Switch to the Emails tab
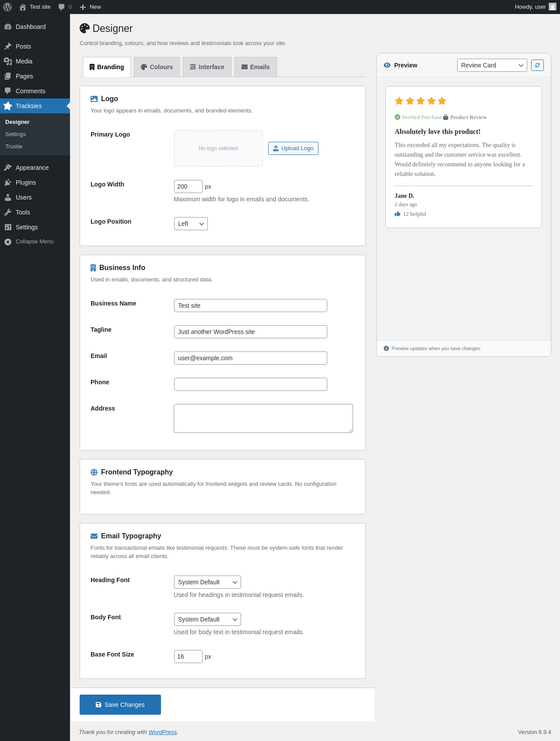This screenshot has width=560, height=741. [255, 67]
